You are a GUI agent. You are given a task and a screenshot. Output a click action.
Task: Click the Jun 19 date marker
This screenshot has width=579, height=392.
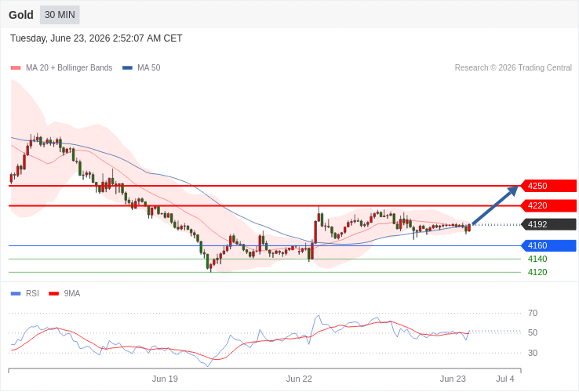click(x=165, y=379)
